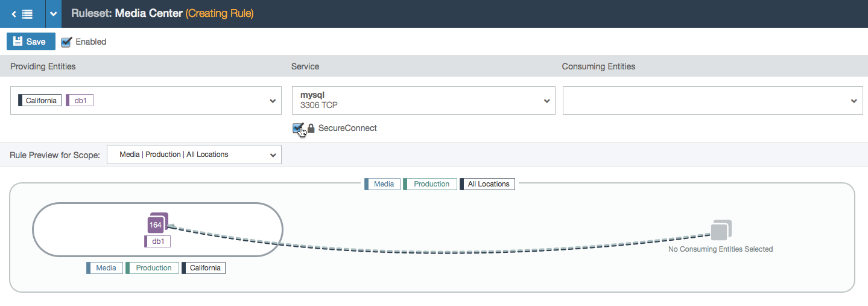868x306 pixels.
Task: Expand the Consuming Entities dropdown
Action: click(713, 101)
